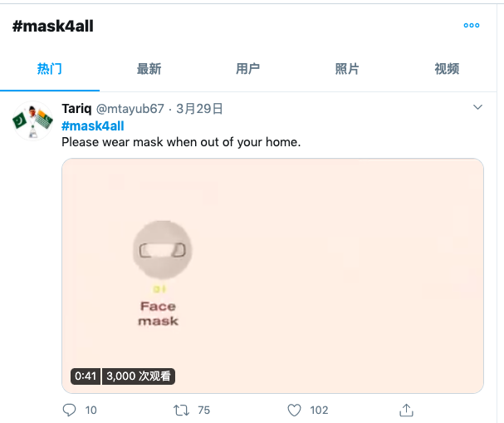Click the retweet arrows icon

click(181, 411)
